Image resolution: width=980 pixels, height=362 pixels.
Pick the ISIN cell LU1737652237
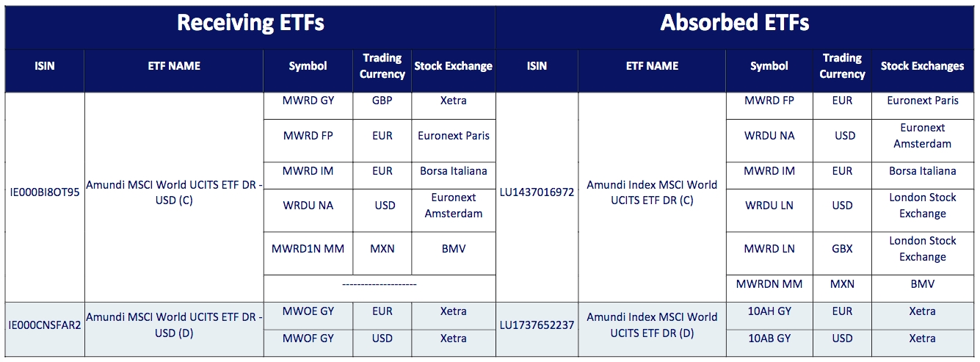pyautogui.click(x=537, y=325)
